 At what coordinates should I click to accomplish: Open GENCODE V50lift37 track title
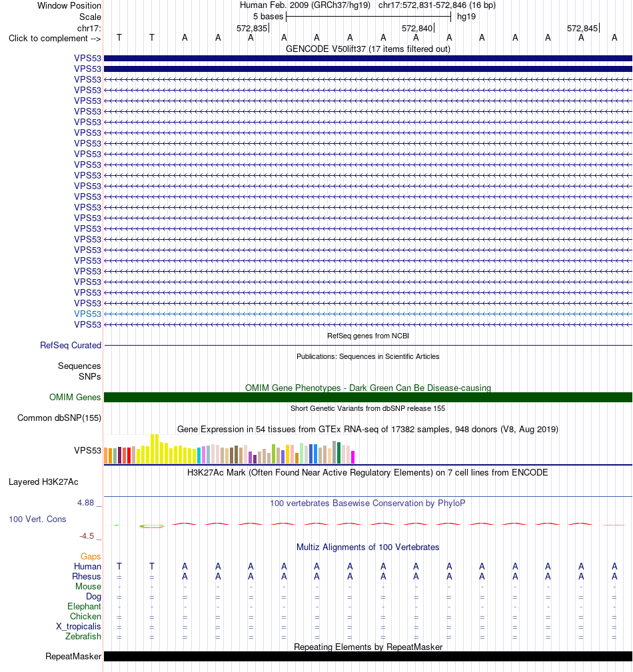[x=368, y=49]
